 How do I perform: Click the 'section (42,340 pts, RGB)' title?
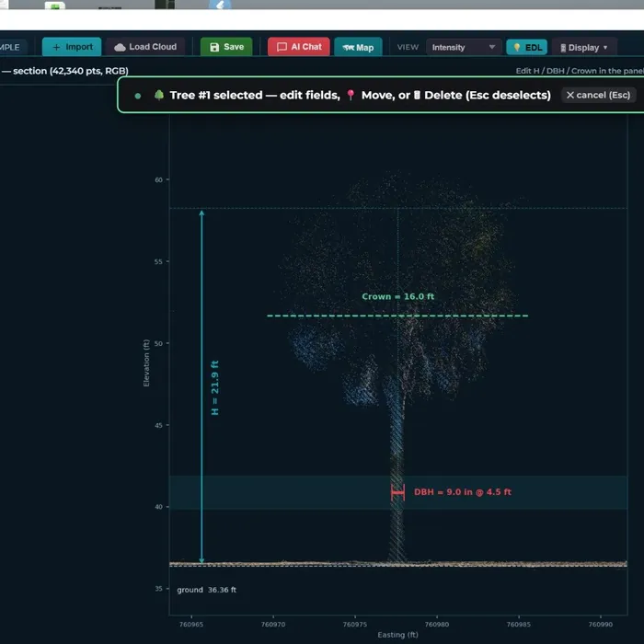pyautogui.click(x=70, y=71)
